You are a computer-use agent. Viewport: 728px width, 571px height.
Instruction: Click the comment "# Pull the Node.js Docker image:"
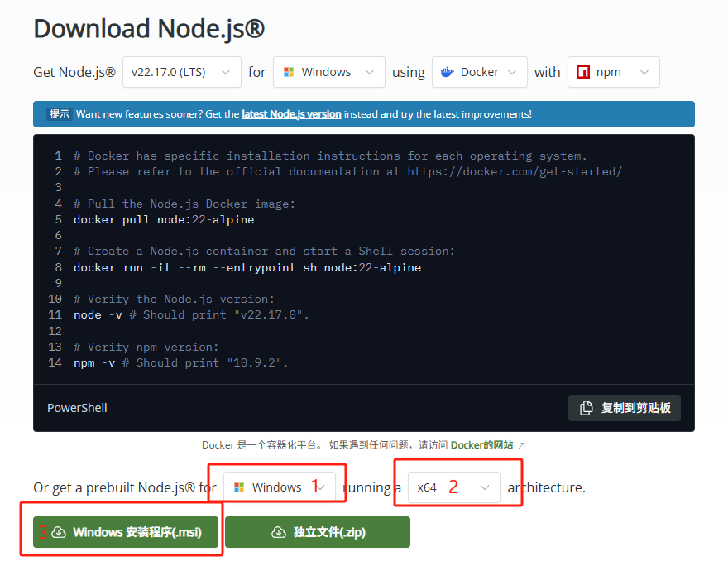(184, 204)
